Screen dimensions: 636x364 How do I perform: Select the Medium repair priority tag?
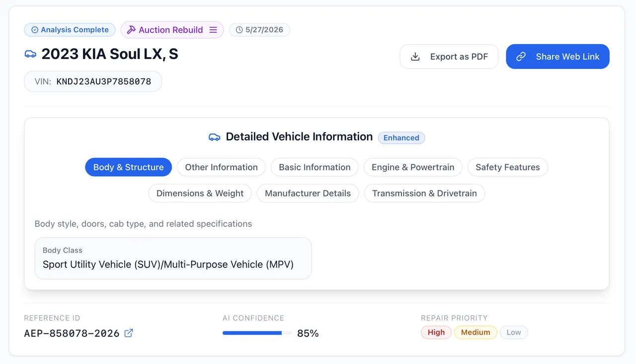pos(476,332)
